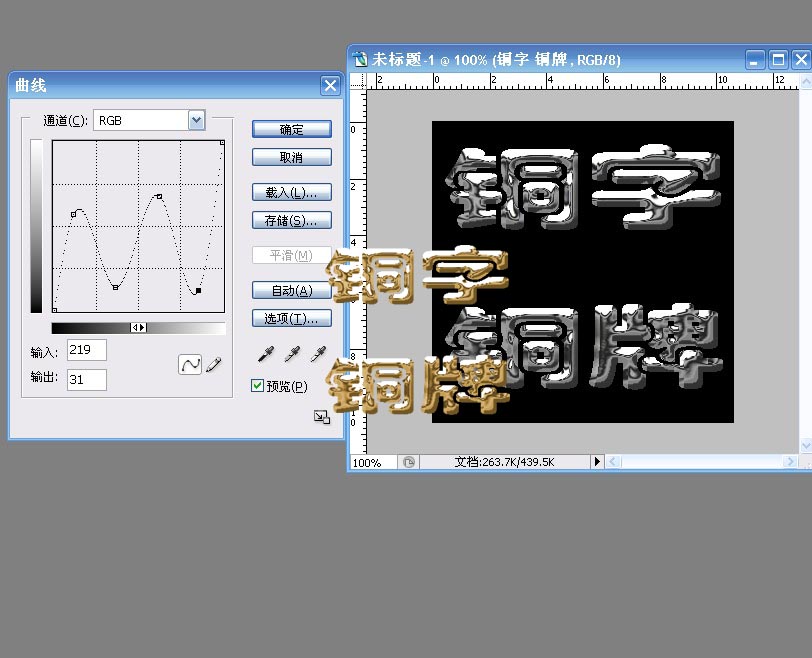Open the status bar info popup arrow
The width and height of the screenshot is (812, 658).
click(597, 462)
